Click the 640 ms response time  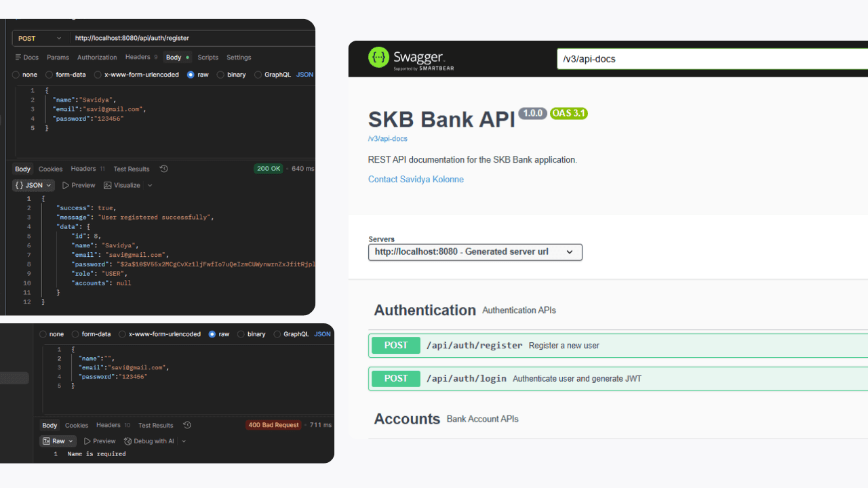(x=302, y=169)
